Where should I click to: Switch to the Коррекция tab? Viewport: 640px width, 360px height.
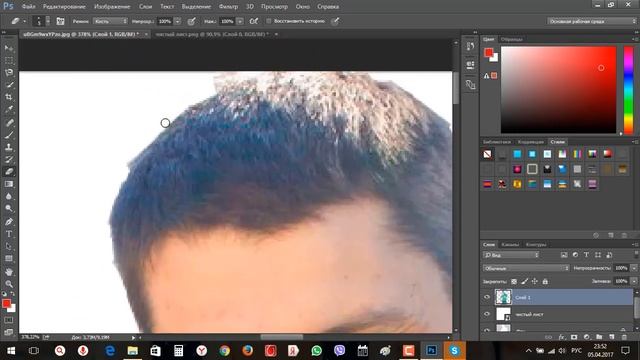pos(531,142)
